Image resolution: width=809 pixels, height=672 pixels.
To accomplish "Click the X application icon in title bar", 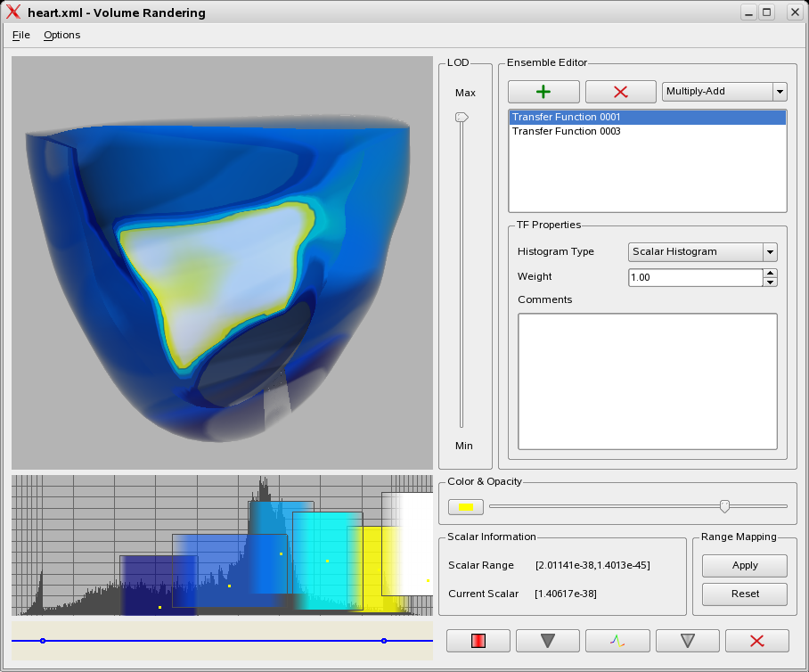I will tap(13, 12).
